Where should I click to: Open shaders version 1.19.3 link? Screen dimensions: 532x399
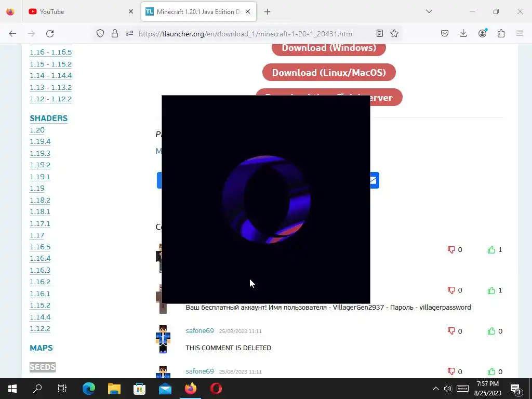click(40, 153)
